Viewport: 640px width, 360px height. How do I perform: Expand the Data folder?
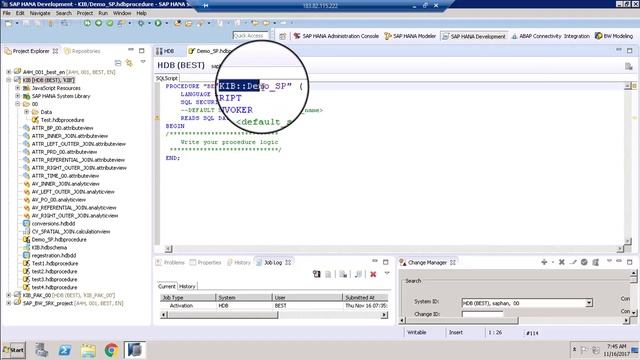(x=27, y=112)
